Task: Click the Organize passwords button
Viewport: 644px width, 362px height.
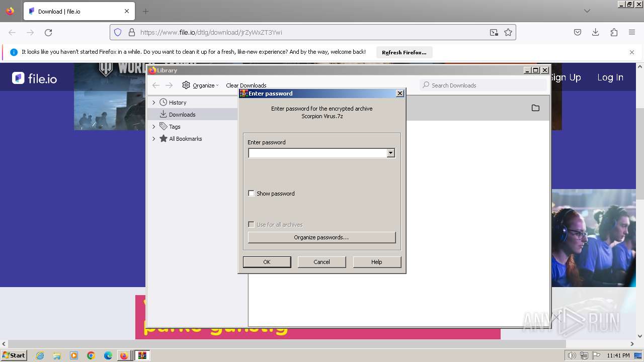Action: pos(321,237)
